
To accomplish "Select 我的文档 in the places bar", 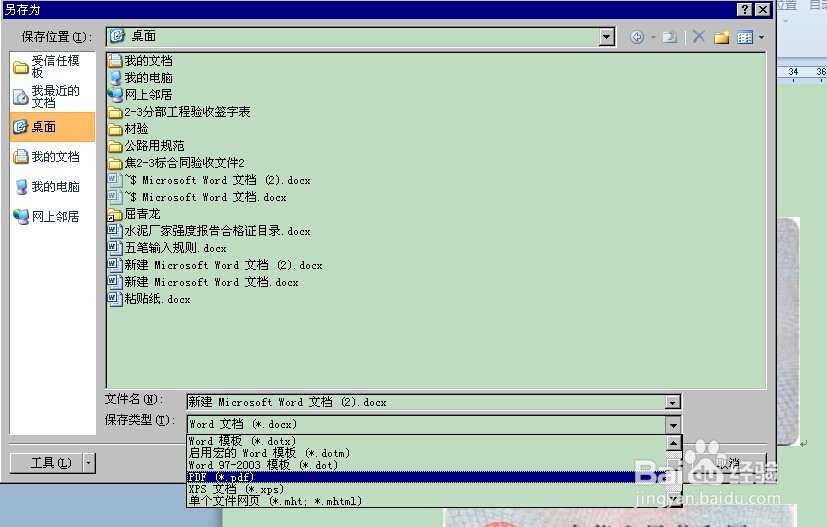I will (x=52, y=157).
